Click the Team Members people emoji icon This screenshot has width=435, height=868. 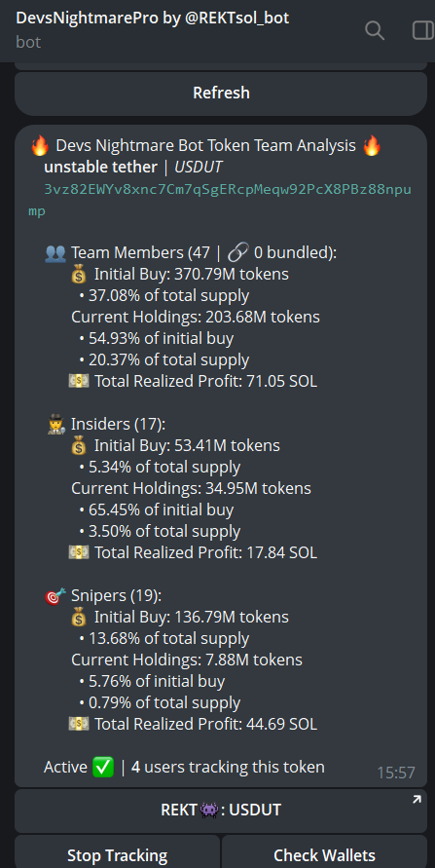click(55, 253)
